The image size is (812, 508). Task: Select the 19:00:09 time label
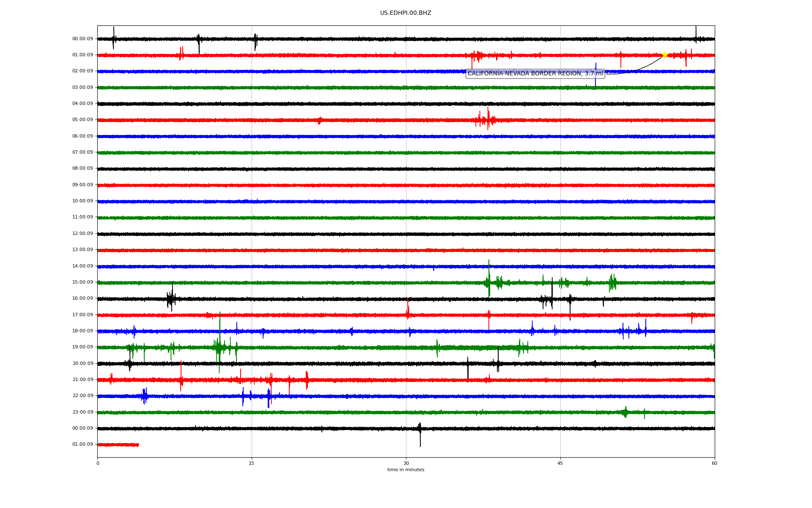click(x=82, y=347)
